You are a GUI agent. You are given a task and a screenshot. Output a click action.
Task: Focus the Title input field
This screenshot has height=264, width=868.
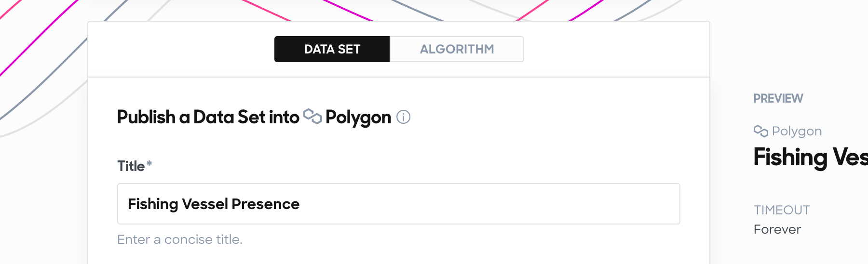click(399, 204)
